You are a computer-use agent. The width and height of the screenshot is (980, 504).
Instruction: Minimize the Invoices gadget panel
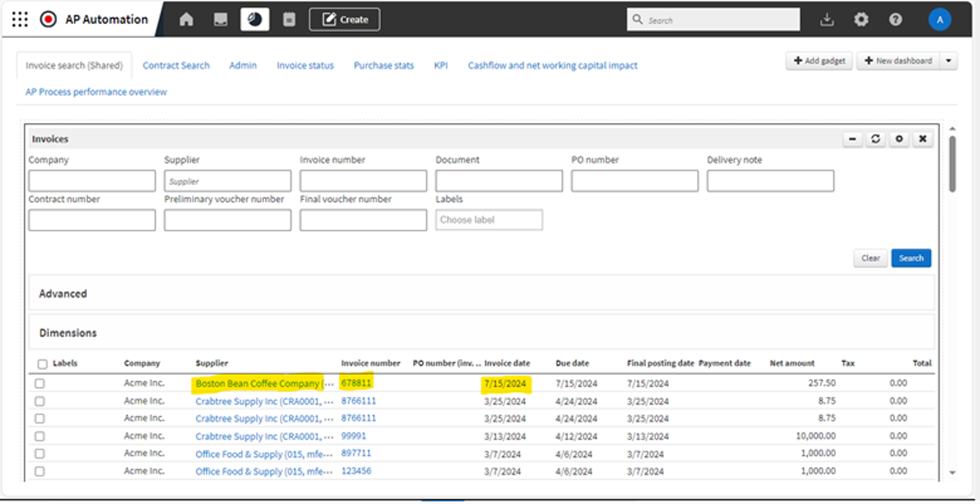click(x=853, y=139)
